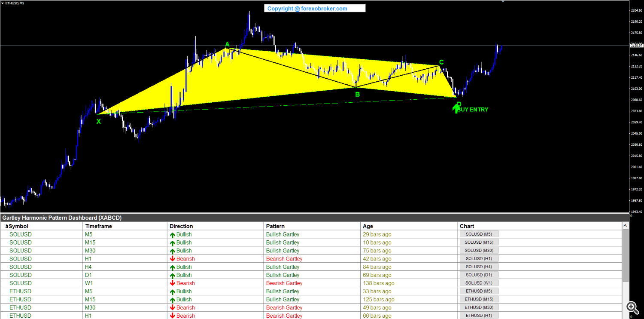The width and height of the screenshot is (644, 319).
Task: Sort by the Age column header
Action: pyautogui.click(x=410, y=226)
